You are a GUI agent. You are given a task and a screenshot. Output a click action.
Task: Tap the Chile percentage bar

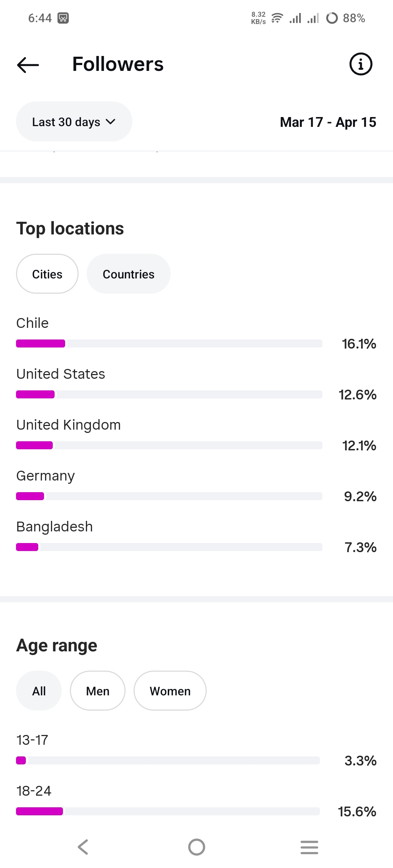point(169,343)
